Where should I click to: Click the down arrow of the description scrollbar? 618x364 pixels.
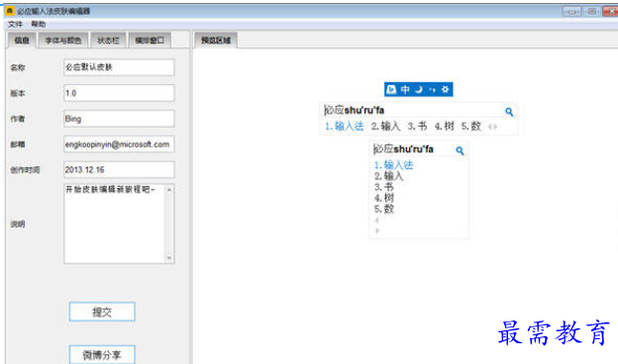tap(169, 258)
